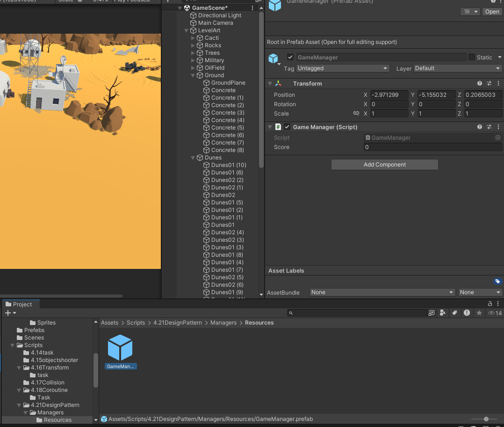Click the Transform component icon
This screenshot has height=427, width=504.
tap(278, 83)
